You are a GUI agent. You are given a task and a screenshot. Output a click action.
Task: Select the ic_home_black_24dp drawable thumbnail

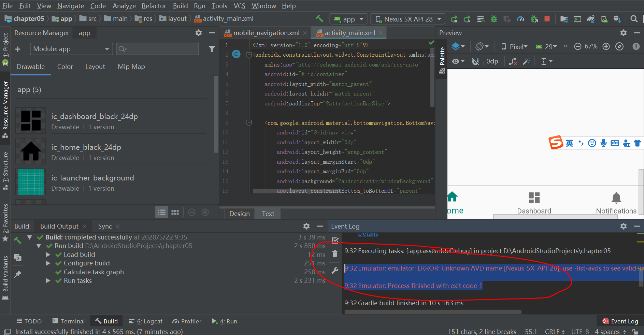pos(31,151)
